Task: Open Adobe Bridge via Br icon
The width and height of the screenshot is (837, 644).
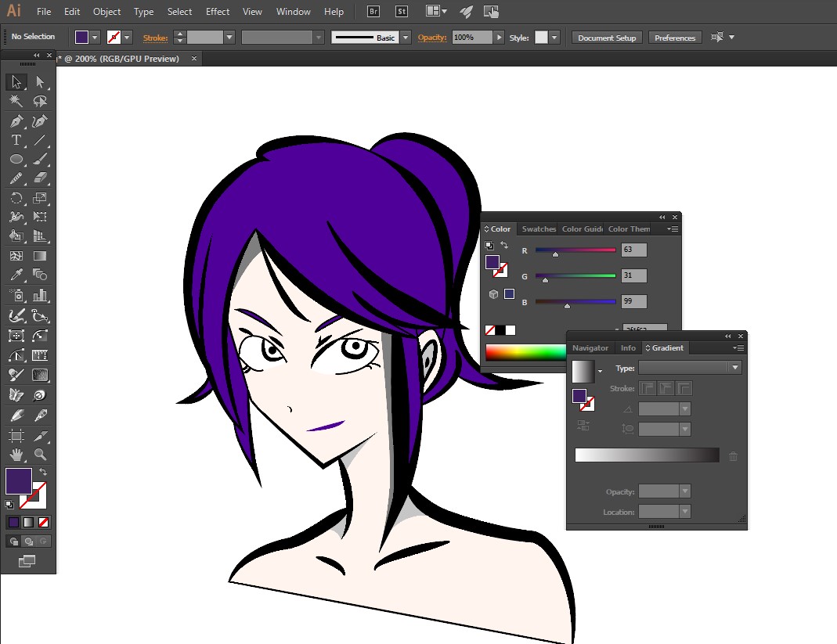Action: (x=373, y=11)
